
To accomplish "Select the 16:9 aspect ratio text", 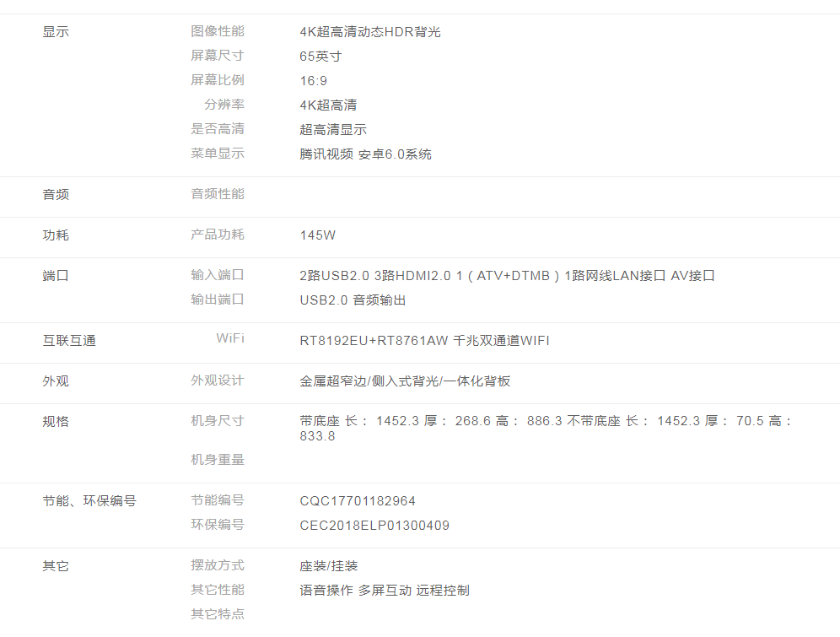I will pos(314,81).
